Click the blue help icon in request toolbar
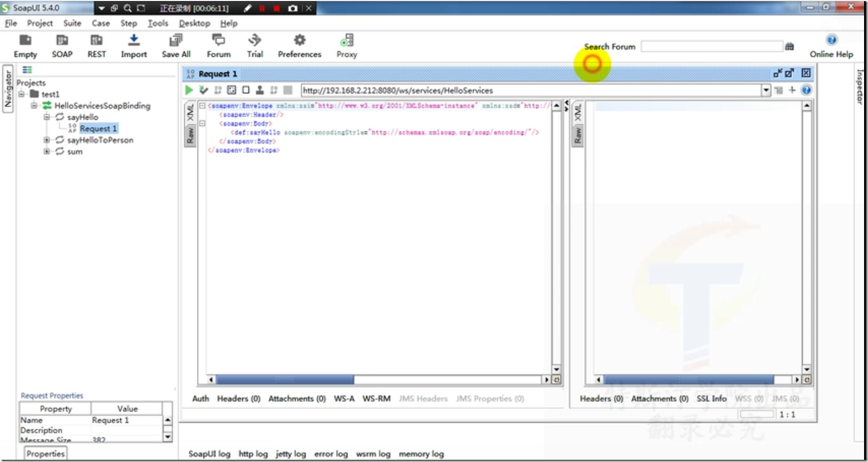868x462 pixels. coord(806,90)
